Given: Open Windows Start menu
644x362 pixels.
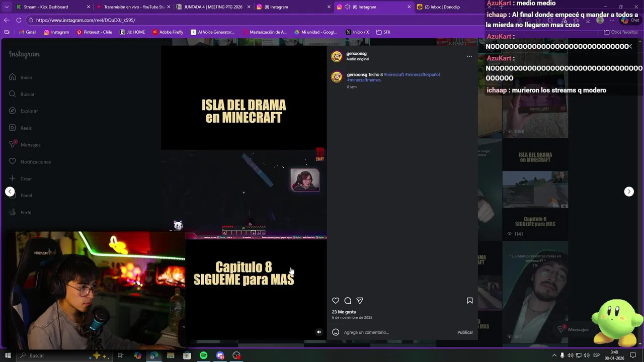Looking at the screenshot, I should point(8,355).
